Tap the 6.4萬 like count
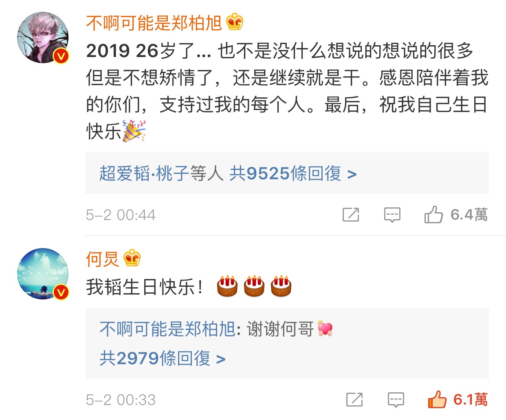506x420 pixels. [x=469, y=214]
